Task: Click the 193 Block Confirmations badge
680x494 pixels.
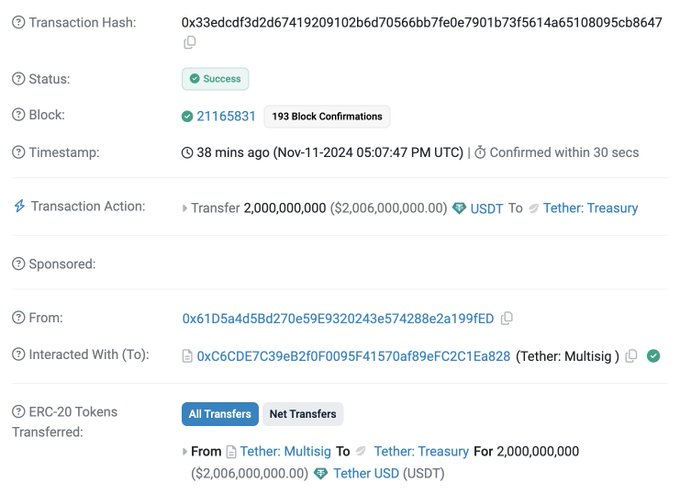Action: tap(327, 116)
